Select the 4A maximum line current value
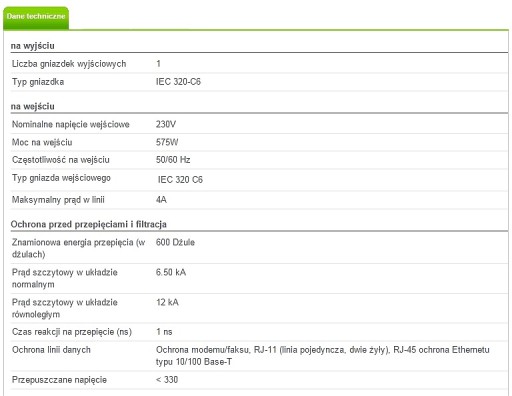The height and width of the screenshot is (396, 512). point(161,200)
